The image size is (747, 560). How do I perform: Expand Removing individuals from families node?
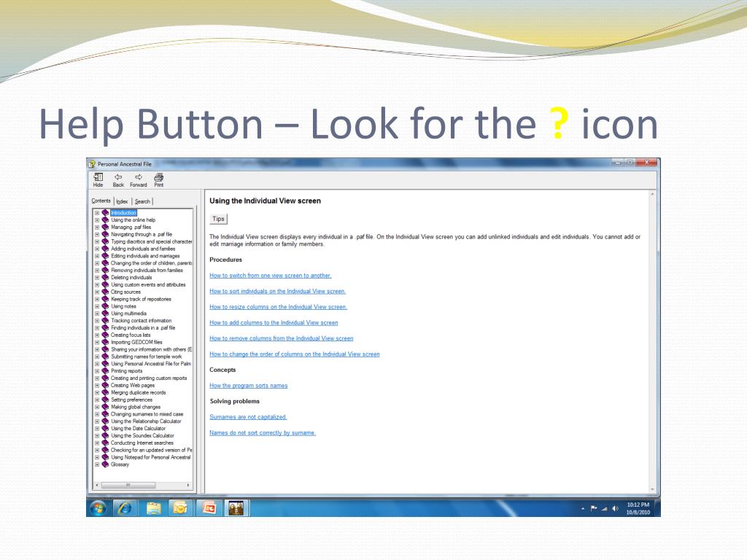point(97,270)
